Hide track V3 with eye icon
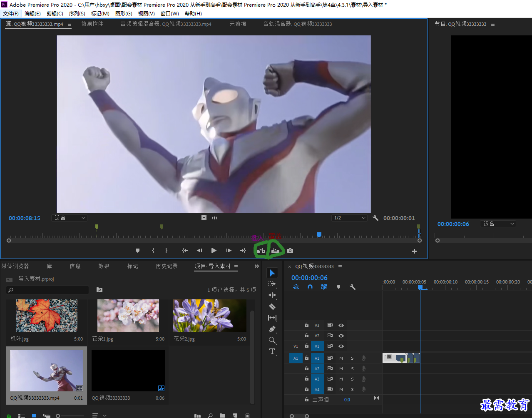Viewport: 532px width, 418px height. coord(341,325)
